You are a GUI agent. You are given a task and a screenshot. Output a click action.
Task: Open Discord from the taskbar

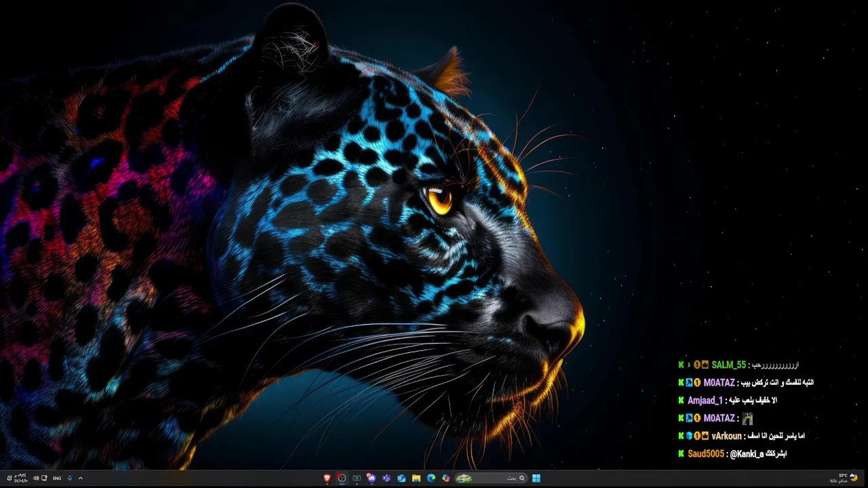[372, 478]
